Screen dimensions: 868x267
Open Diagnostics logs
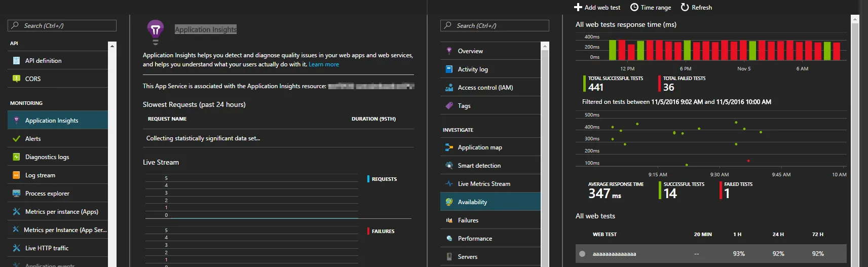coord(58,157)
